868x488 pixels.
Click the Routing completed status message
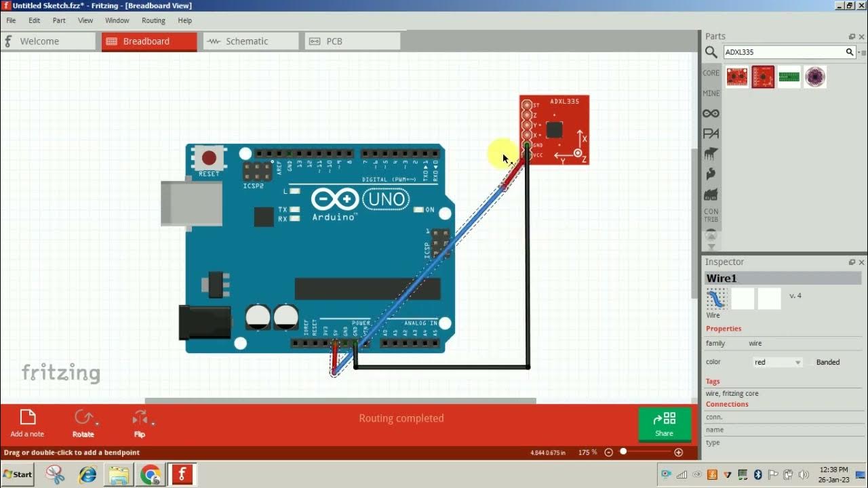click(x=401, y=418)
